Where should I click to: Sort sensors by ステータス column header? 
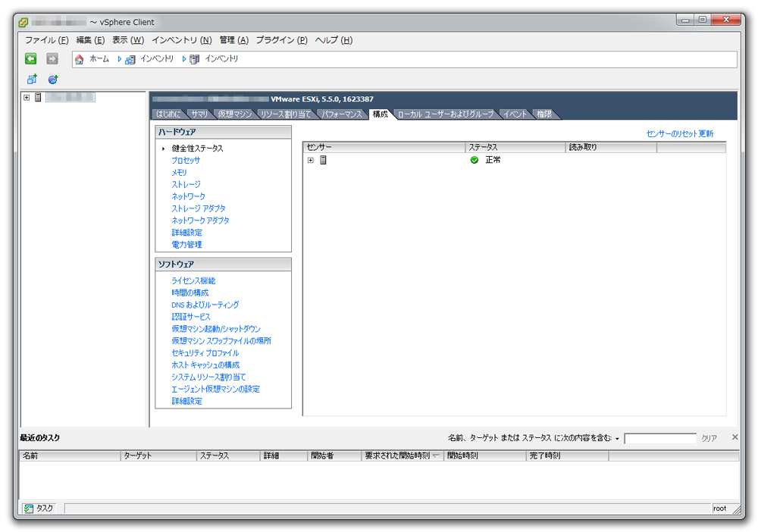click(515, 147)
